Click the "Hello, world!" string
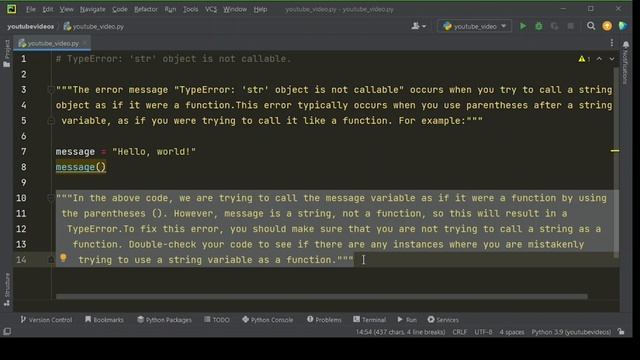The height and width of the screenshot is (360, 640). tap(154, 152)
